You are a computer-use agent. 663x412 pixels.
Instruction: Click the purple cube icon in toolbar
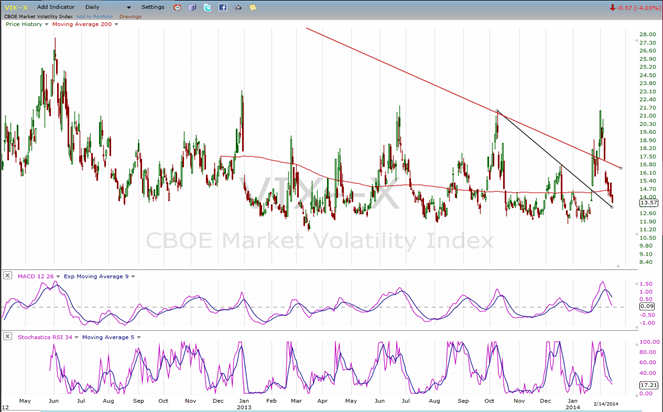[192, 7]
